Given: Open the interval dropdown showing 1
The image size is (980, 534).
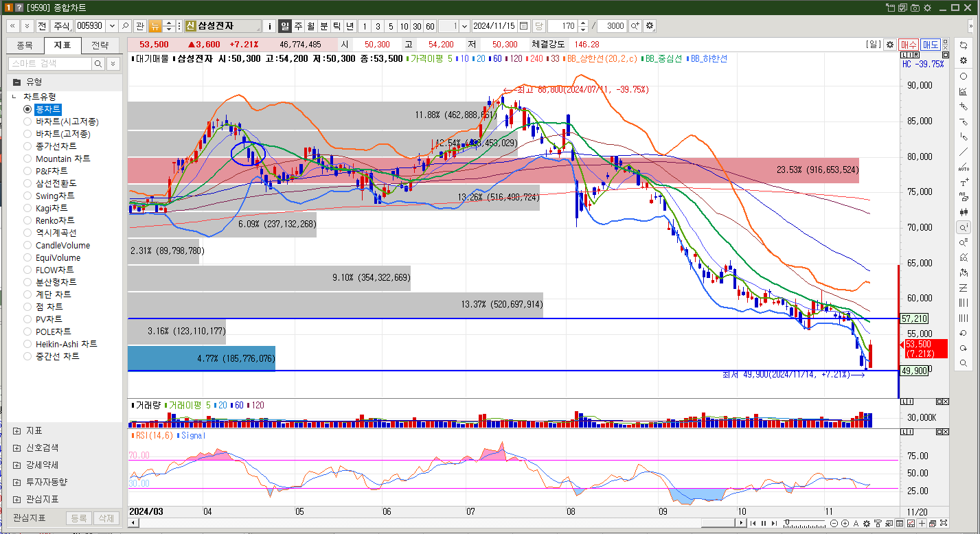Looking at the screenshot, I should pyautogui.click(x=464, y=26).
